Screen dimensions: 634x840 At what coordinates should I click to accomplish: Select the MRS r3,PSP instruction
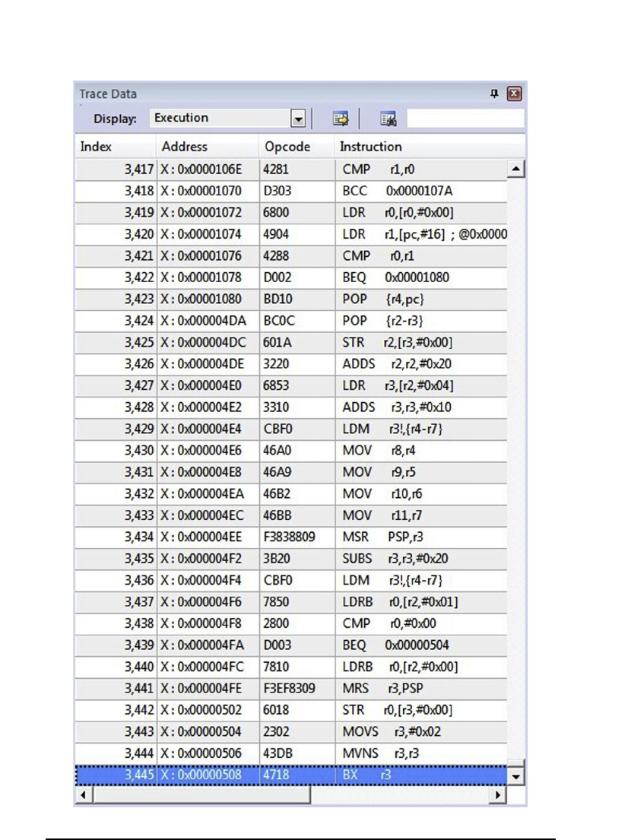[x=382, y=688]
